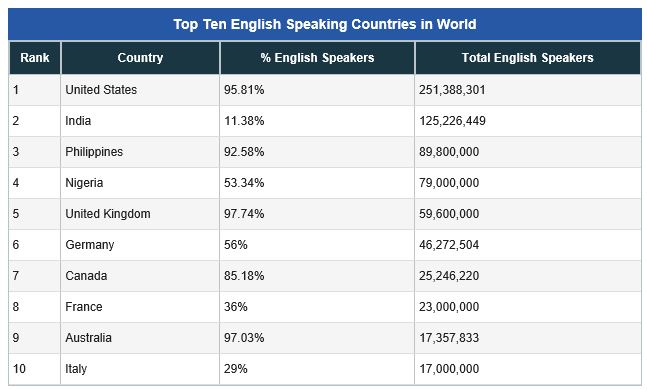This screenshot has width=647, height=390.
Task: Click the Country column header
Action: [x=140, y=58]
